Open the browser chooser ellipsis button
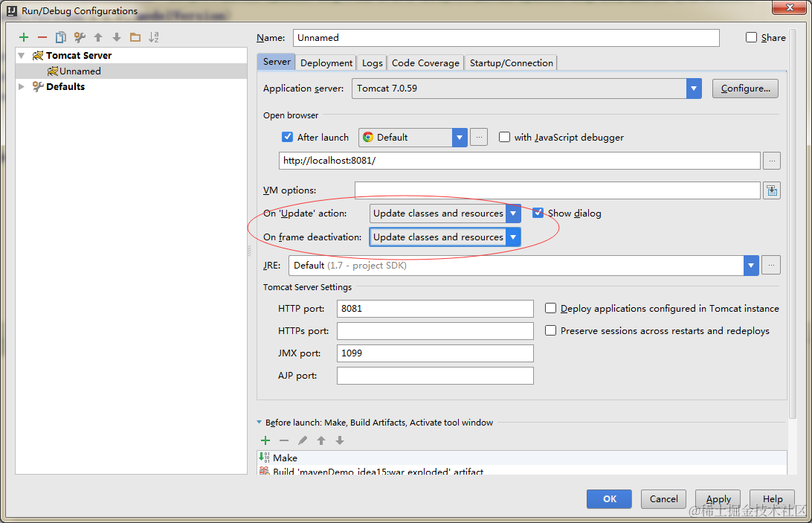This screenshot has width=812, height=523. pos(479,138)
